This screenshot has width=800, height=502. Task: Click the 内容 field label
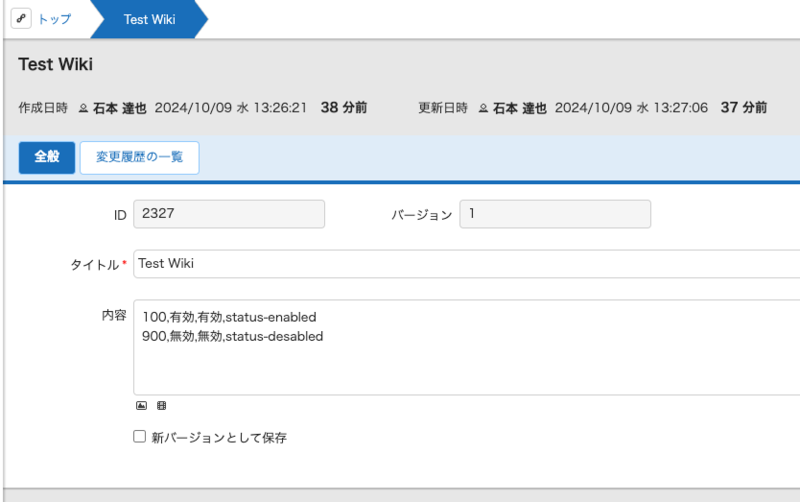tap(114, 315)
